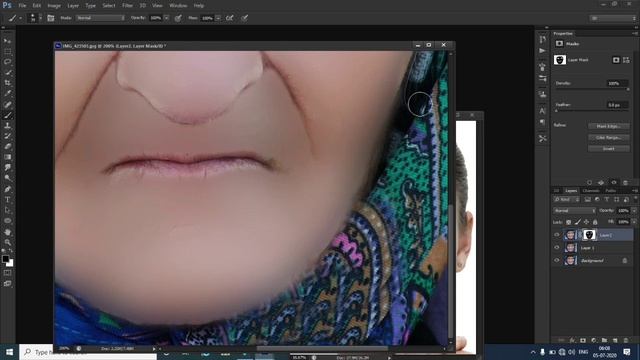Open the Filter menu
640x360 pixels.
tap(127, 6)
